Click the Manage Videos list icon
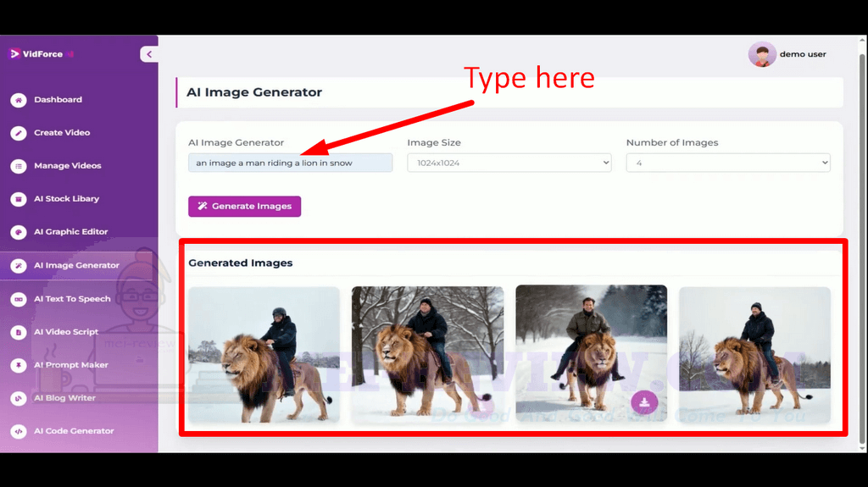Image resolution: width=868 pixels, height=487 pixels. [19, 166]
